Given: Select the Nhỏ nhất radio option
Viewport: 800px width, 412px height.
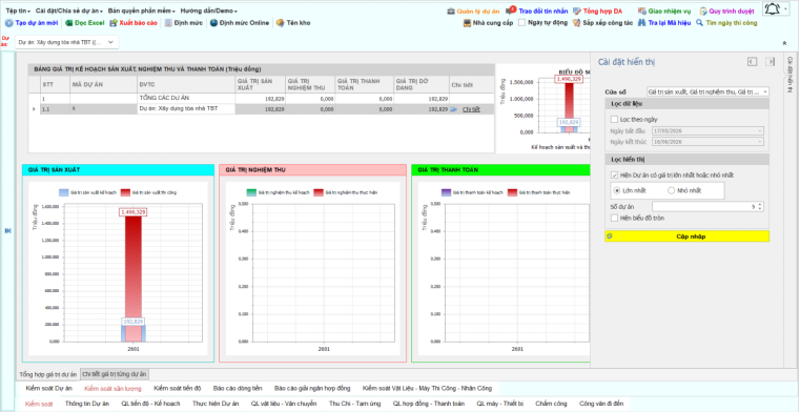Looking at the screenshot, I should pyautogui.click(x=671, y=191).
